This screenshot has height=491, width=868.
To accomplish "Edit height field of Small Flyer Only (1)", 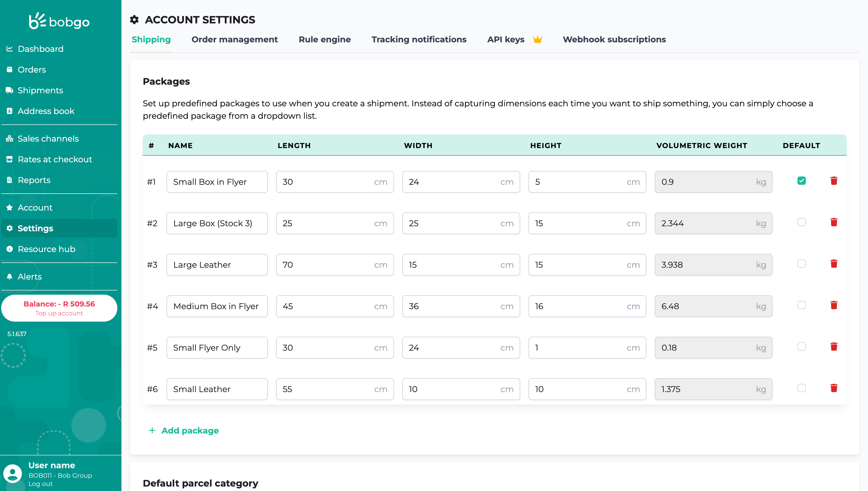I will pos(587,348).
